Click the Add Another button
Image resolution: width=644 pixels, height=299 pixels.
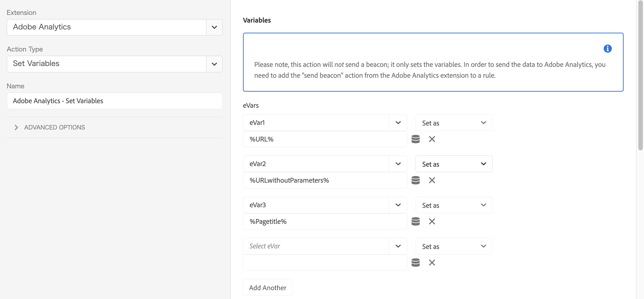coord(267,288)
